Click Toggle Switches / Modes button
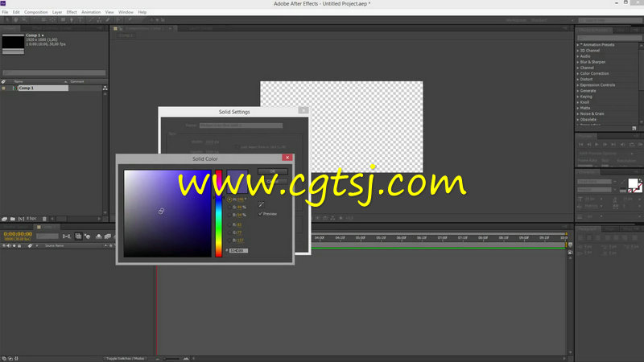644x362 pixels. (x=126, y=358)
